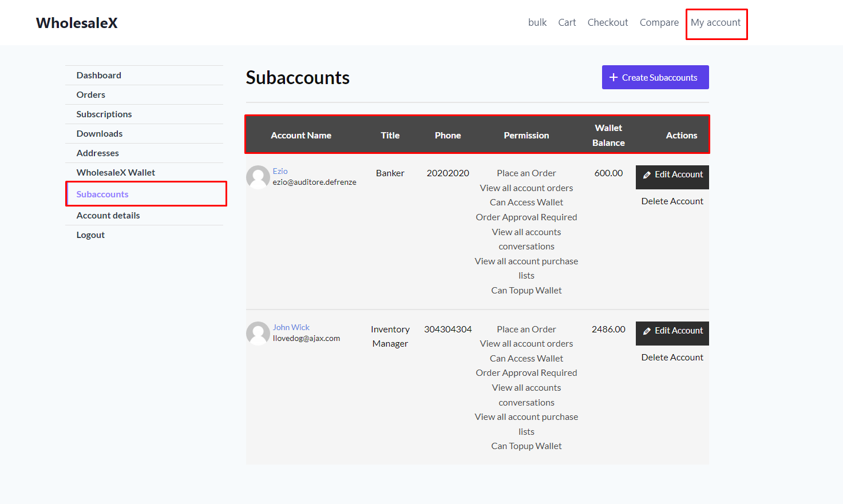
Task: Click Actions column header
Action: pyautogui.click(x=682, y=135)
